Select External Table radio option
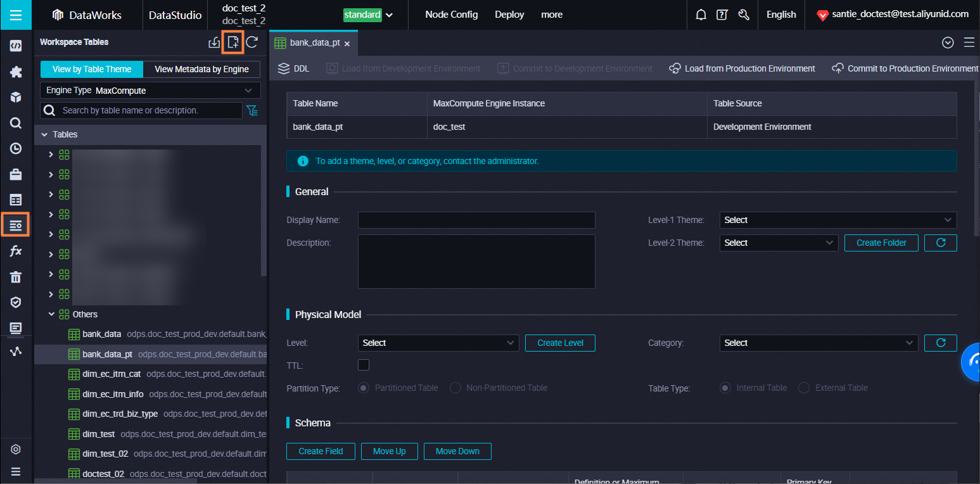 (804, 388)
